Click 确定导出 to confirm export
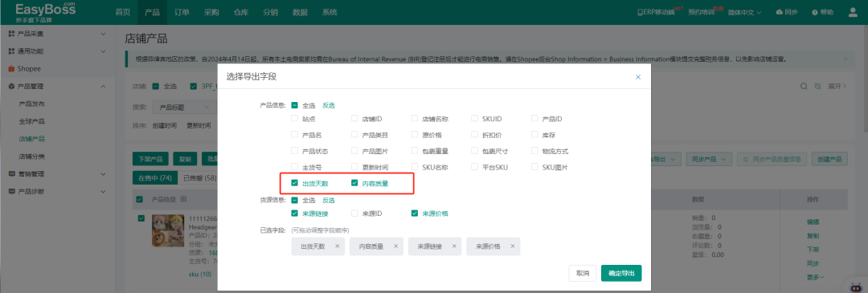 (621, 273)
